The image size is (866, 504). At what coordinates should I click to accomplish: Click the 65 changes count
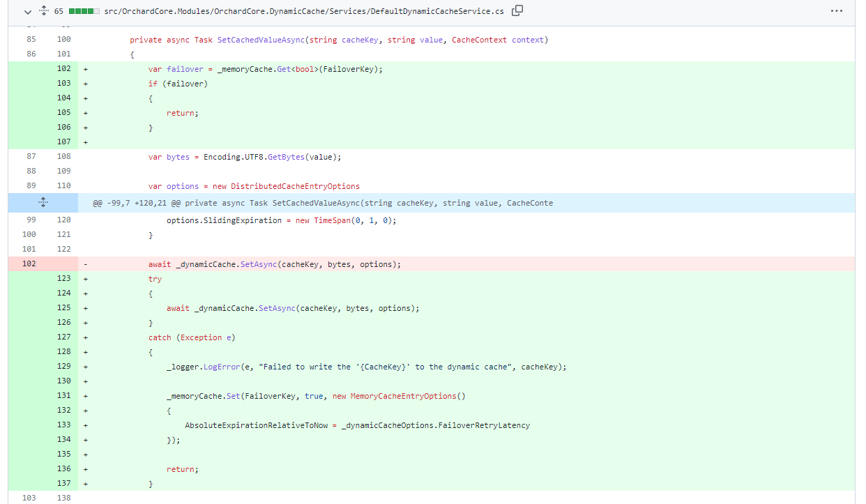(59, 12)
